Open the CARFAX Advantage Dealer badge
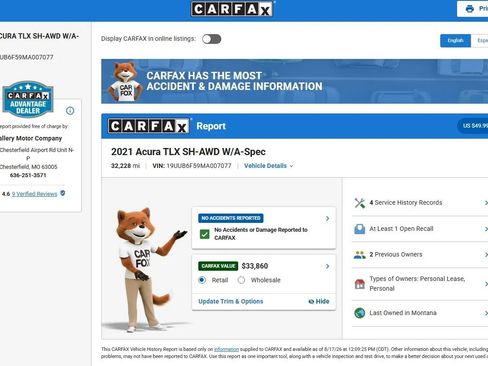488x366 pixels. (28, 99)
